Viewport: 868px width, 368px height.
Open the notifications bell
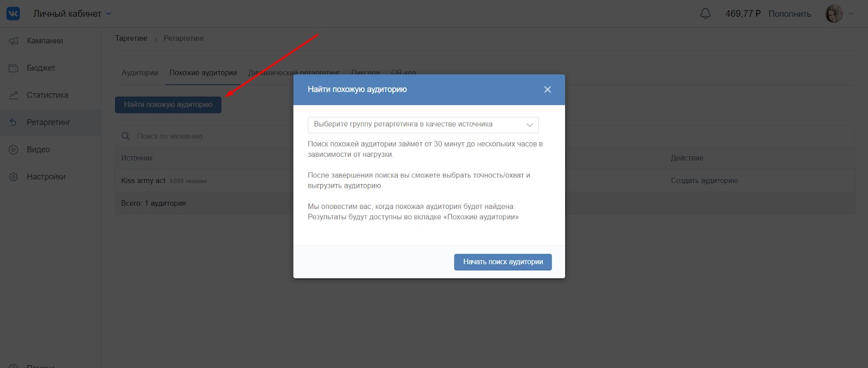(705, 14)
